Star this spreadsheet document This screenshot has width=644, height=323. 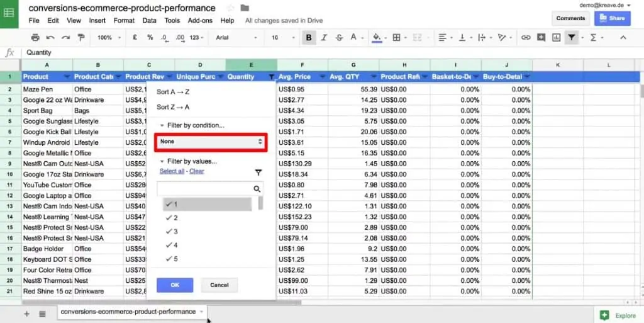[x=230, y=8]
